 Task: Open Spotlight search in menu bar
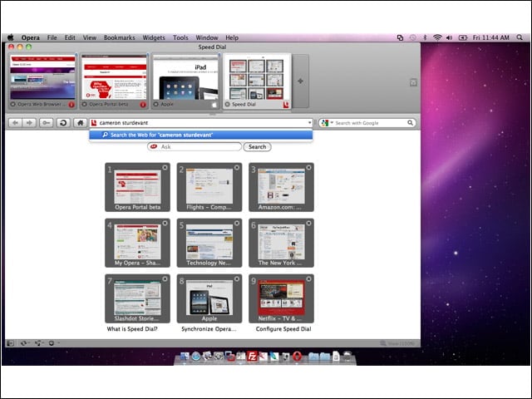(x=520, y=37)
